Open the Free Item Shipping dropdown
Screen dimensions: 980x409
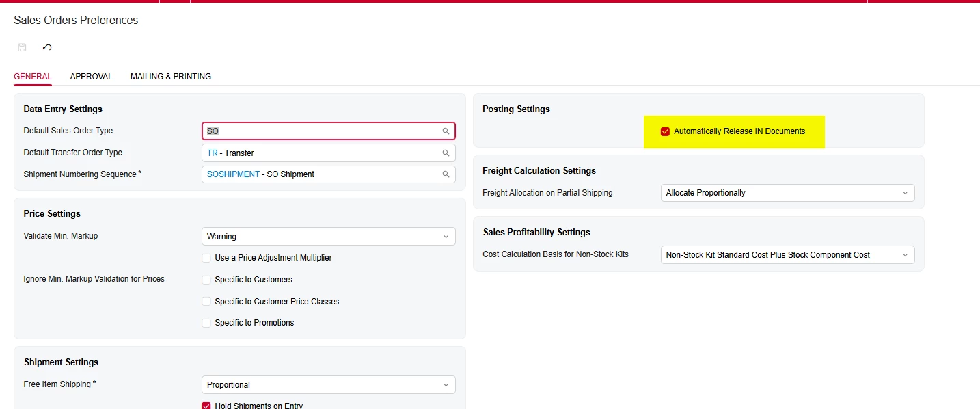click(x=329, y=385)
